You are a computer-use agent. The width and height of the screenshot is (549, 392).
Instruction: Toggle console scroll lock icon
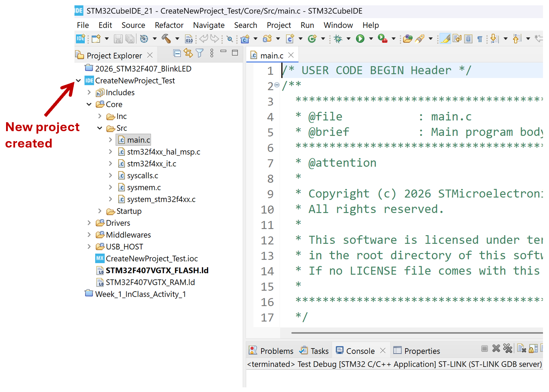point(533,349)
